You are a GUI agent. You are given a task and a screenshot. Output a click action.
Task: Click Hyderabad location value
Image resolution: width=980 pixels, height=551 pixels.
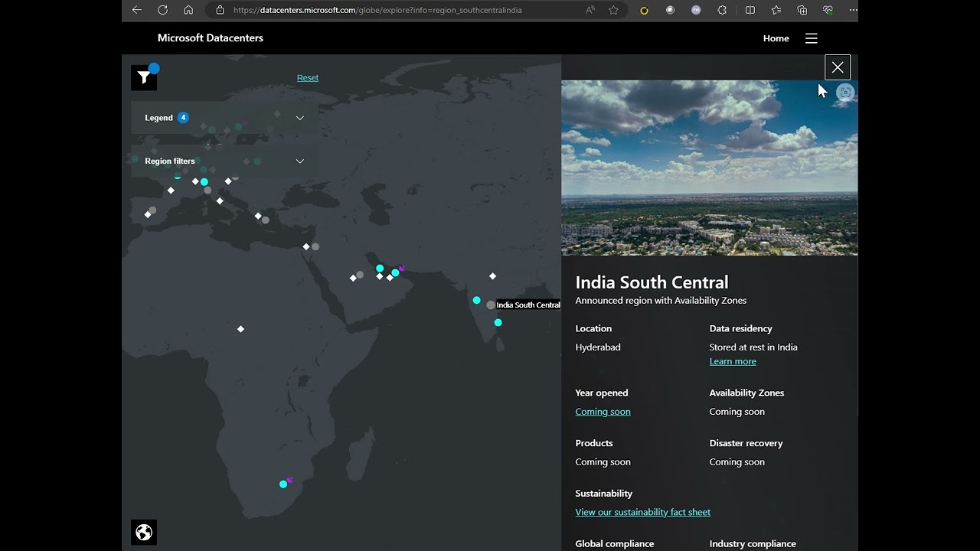tap(598, 347)
